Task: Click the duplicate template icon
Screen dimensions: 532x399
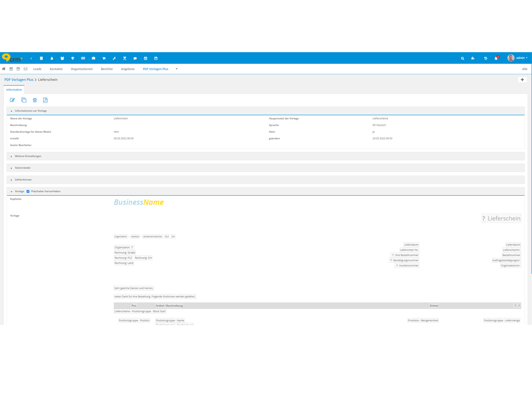Action: point(23,100)
